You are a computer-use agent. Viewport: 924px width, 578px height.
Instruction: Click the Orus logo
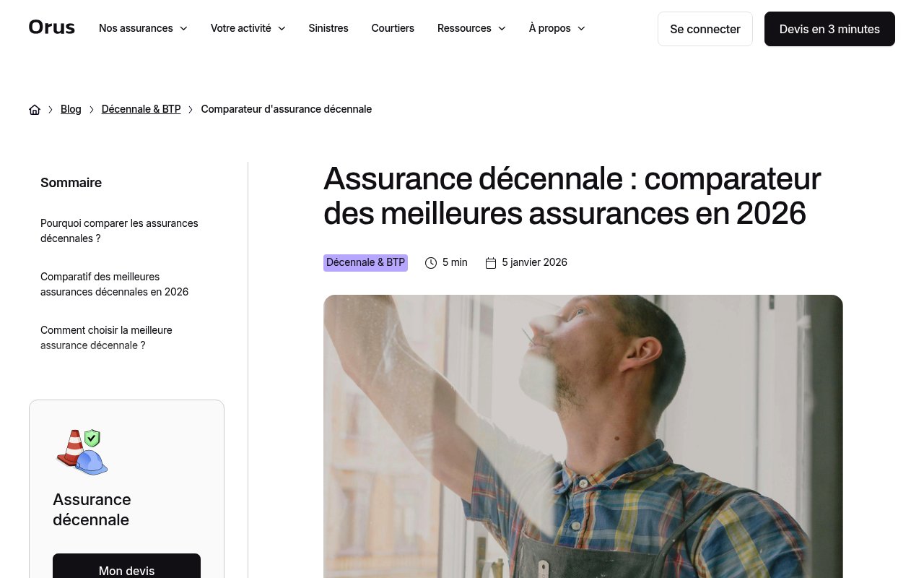[52, 27]
